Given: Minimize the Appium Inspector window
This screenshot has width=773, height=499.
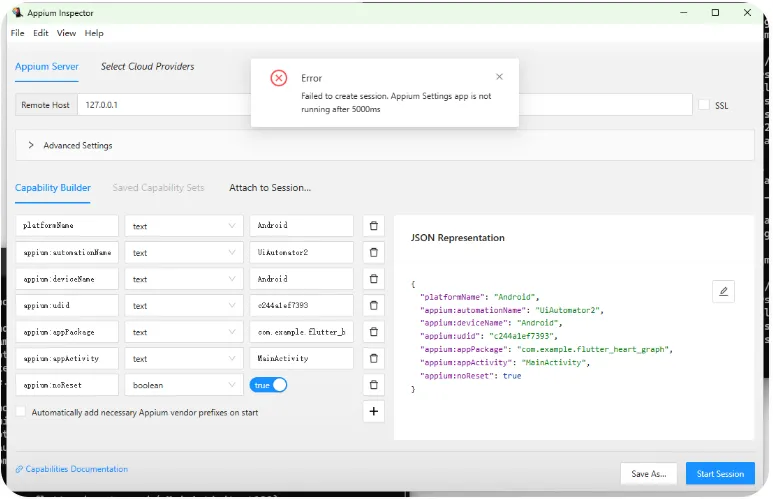Looking at the screenshot, I should (683, 12).
